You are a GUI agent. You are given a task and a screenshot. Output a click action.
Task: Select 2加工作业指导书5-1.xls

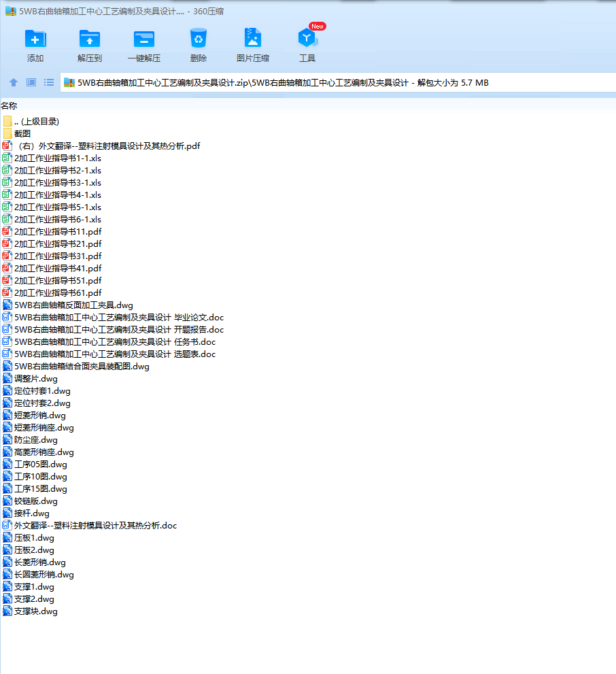coord(52,207)
